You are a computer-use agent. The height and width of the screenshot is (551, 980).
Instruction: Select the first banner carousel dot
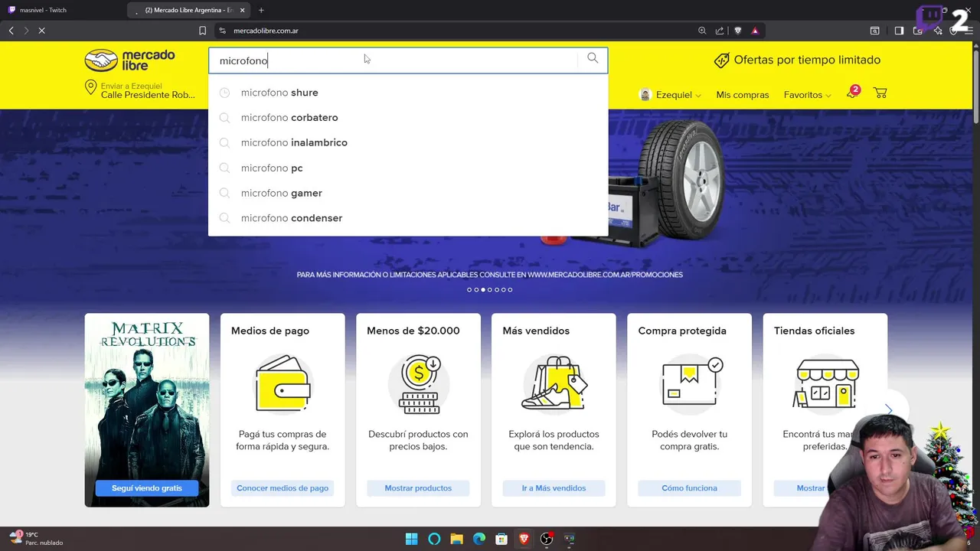[469, 290]
